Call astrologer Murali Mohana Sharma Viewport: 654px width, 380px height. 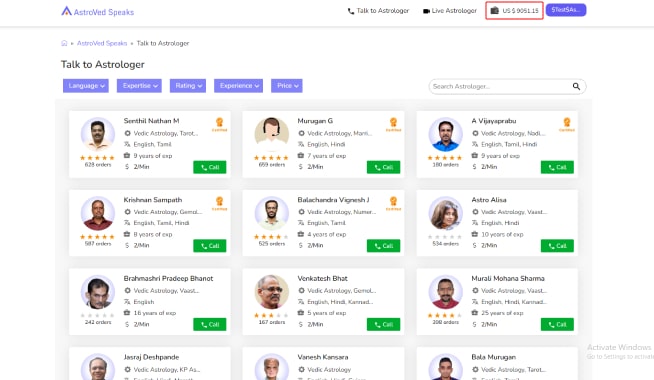coord(557,325)
